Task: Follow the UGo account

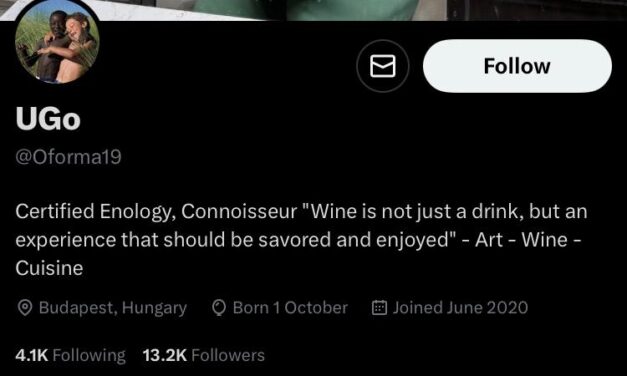Action: [x=517, y=66]
